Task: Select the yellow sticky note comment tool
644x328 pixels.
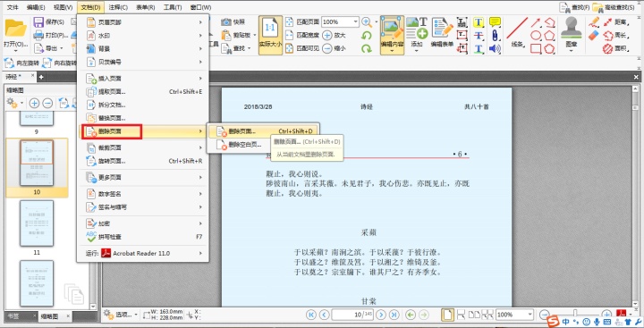Action: (x=495, y=22)
